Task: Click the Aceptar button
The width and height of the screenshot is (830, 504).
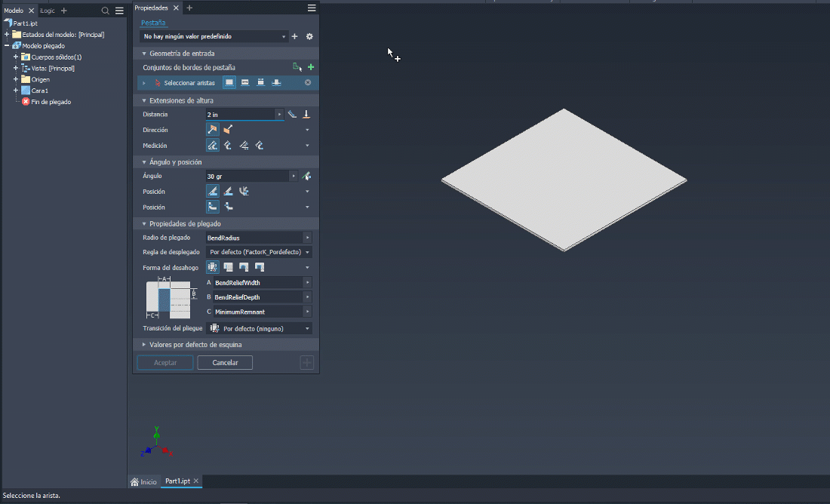Action: click(165, 363)
